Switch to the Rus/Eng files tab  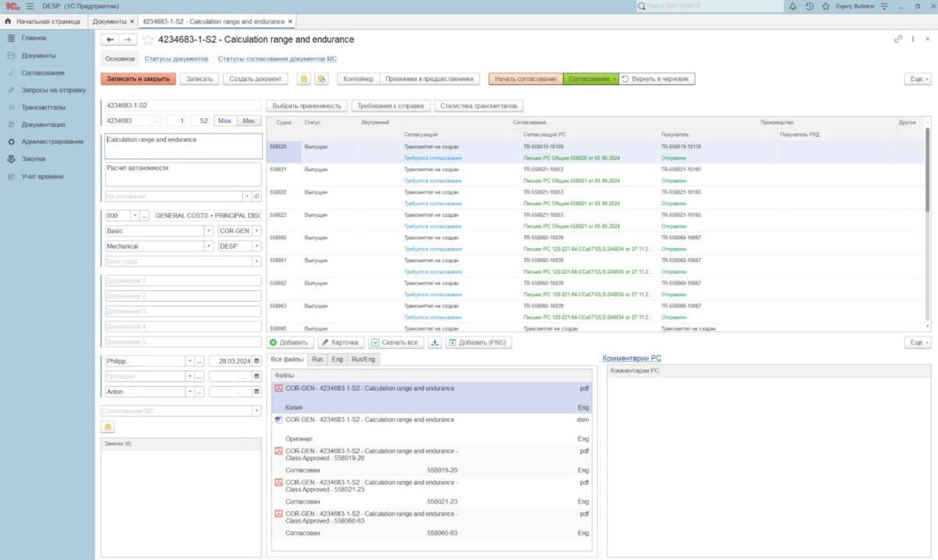tap(363, 359)
